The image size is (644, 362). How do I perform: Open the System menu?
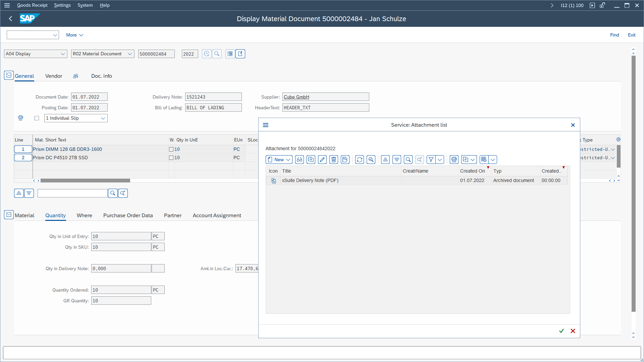pyautogui.click(x=85, y=5)
